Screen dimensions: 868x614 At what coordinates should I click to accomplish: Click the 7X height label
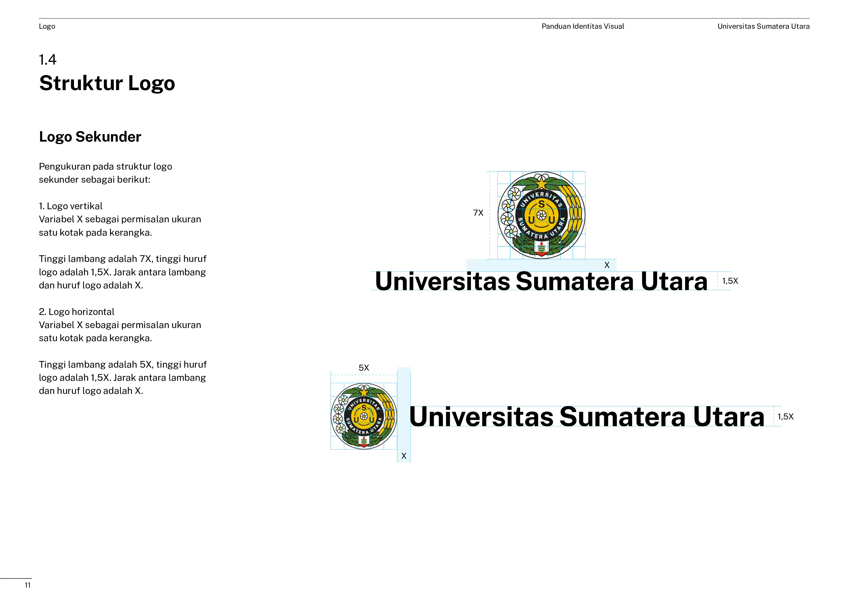click(478, 213)
